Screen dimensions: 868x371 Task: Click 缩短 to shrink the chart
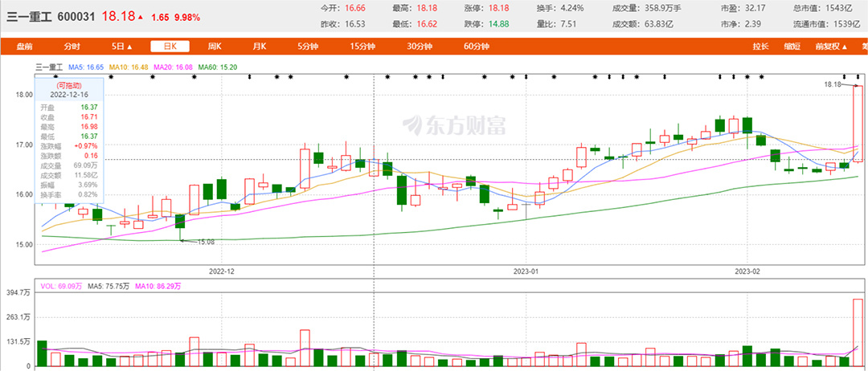click(792, 47)
